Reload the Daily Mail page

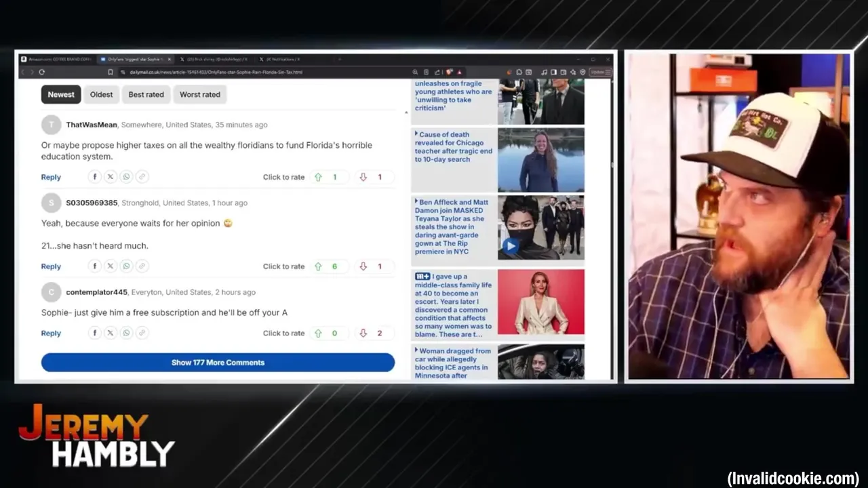coord(42,72)
